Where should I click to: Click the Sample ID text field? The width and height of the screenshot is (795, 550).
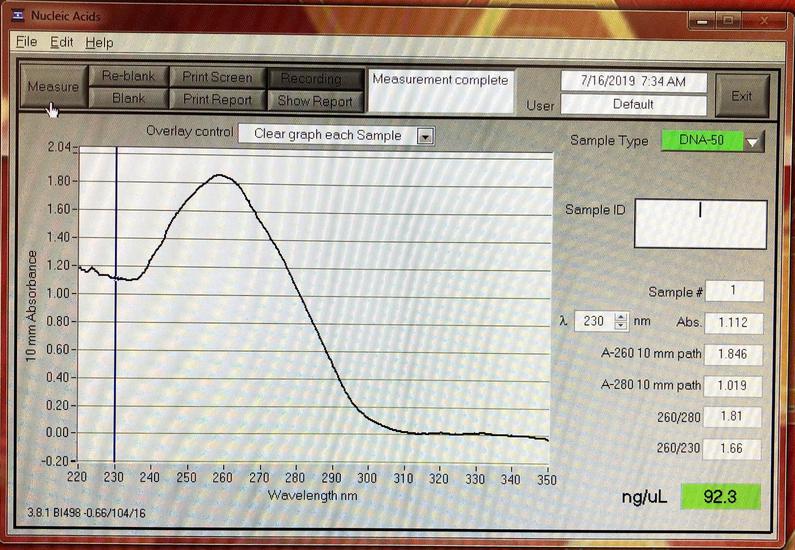click(x=700, y=223)
